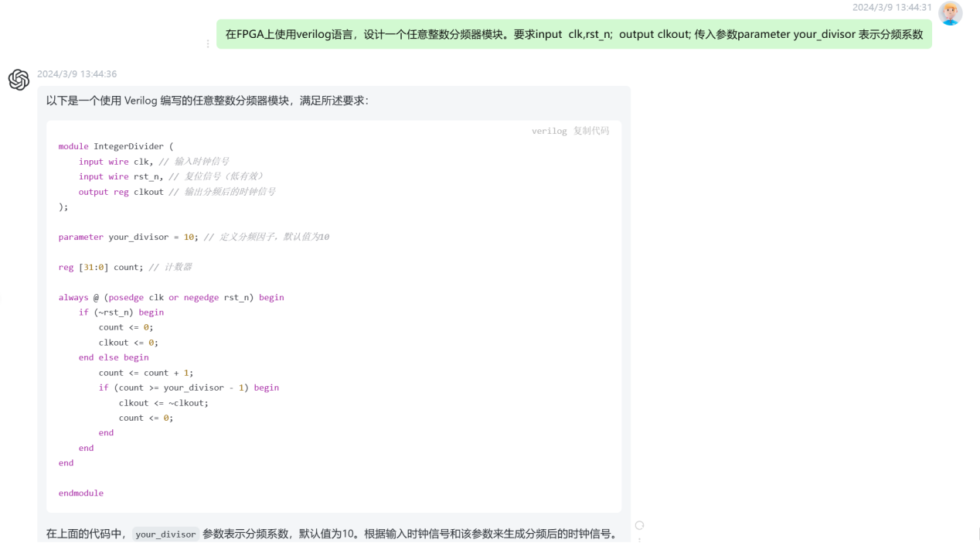980x543 pixels.
Task: Click the 13:44:36 reply timestamp
Action: [77, 74]
